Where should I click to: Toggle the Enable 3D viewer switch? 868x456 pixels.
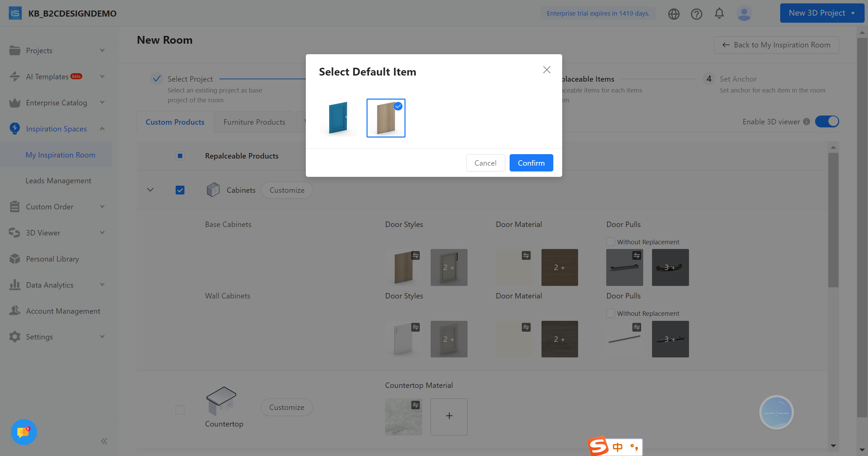[x=827, y=122]
